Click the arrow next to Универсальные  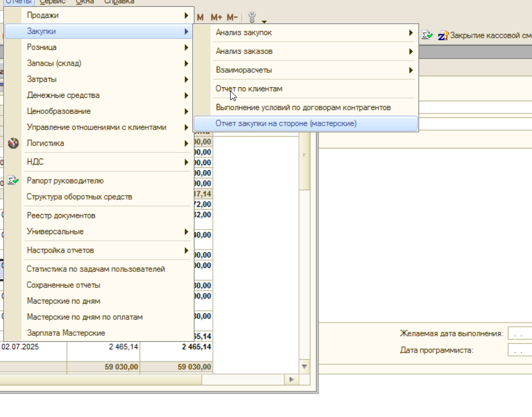[x=186, y=231]
